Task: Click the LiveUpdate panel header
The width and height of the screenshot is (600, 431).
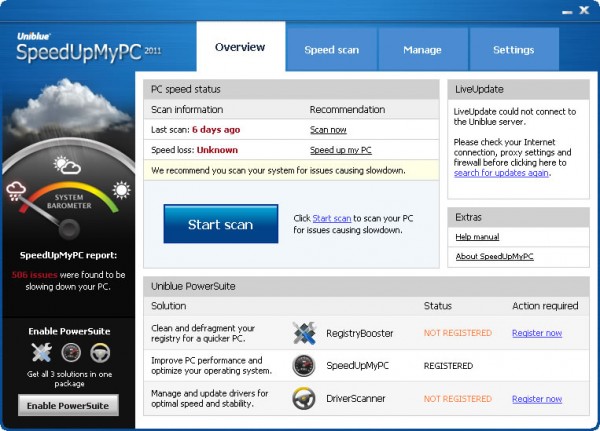Action: point(518,90)
